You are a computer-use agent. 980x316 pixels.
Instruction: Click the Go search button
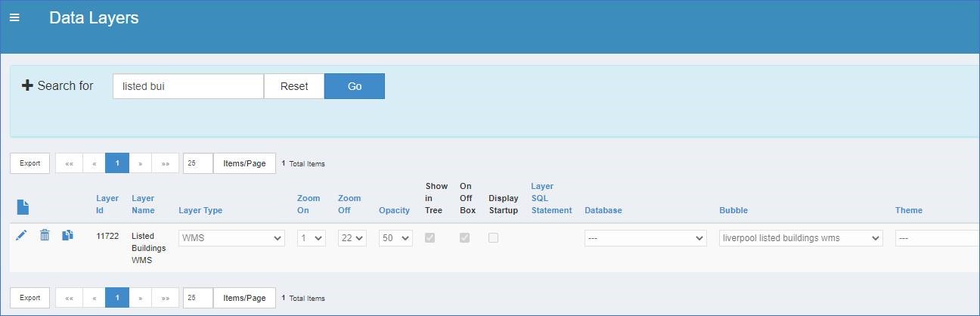[355, 86]
